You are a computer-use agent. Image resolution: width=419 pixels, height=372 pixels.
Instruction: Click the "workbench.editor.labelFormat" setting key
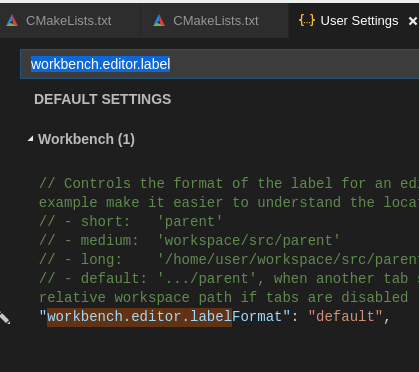165,316
